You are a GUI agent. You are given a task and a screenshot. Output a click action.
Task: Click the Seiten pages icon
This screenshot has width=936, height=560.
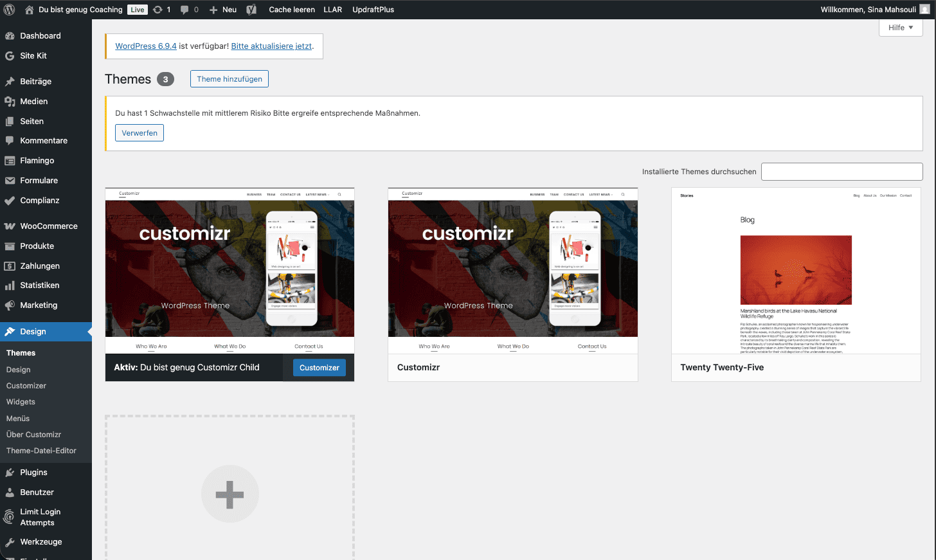(x=10, y=122)
